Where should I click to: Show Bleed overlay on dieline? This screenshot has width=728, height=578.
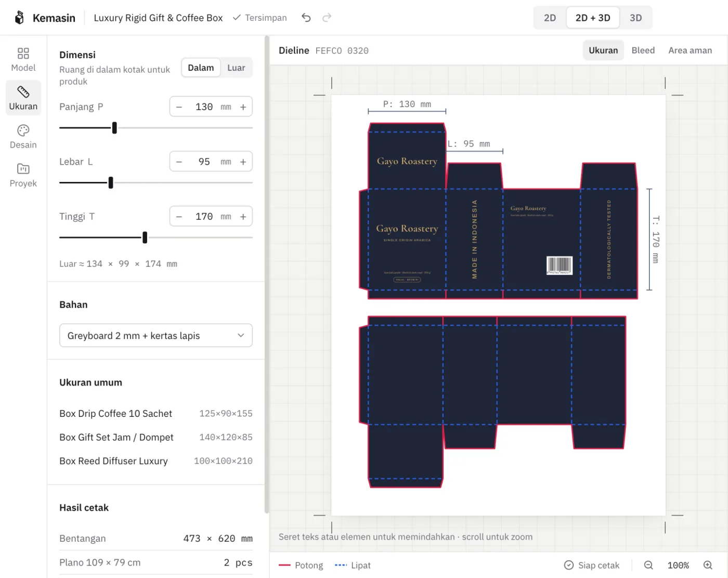[x=643, y=50]
